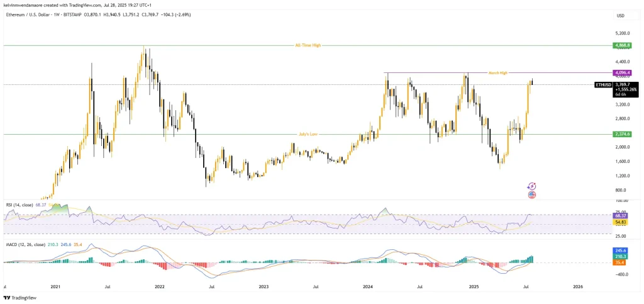
Task: Click the purple 68.37 RSI value tag
Action: point(619,215)
